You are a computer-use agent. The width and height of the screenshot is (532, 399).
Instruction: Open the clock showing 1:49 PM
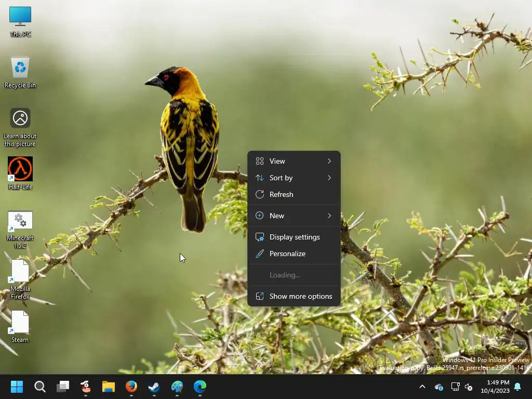[495, 387]
